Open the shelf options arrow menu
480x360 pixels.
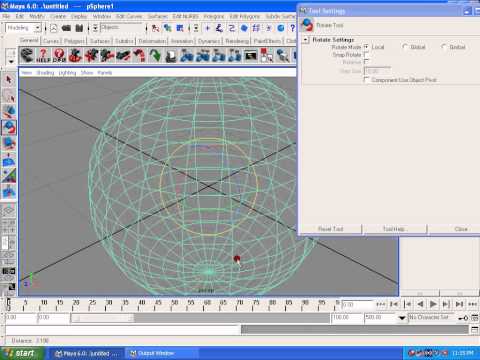[x=11, y=61]
